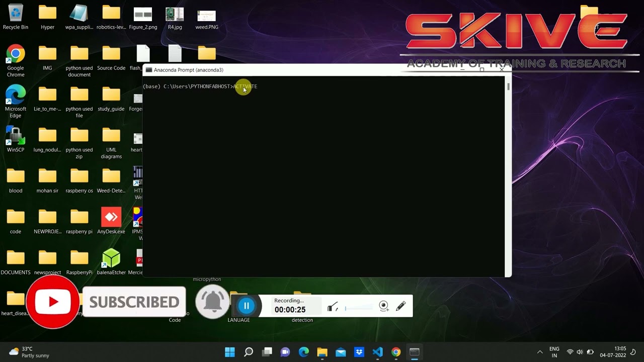Adjust the recorder microphone volume slider
Viewport: 644px width, 362px height.
click(359, 308)
